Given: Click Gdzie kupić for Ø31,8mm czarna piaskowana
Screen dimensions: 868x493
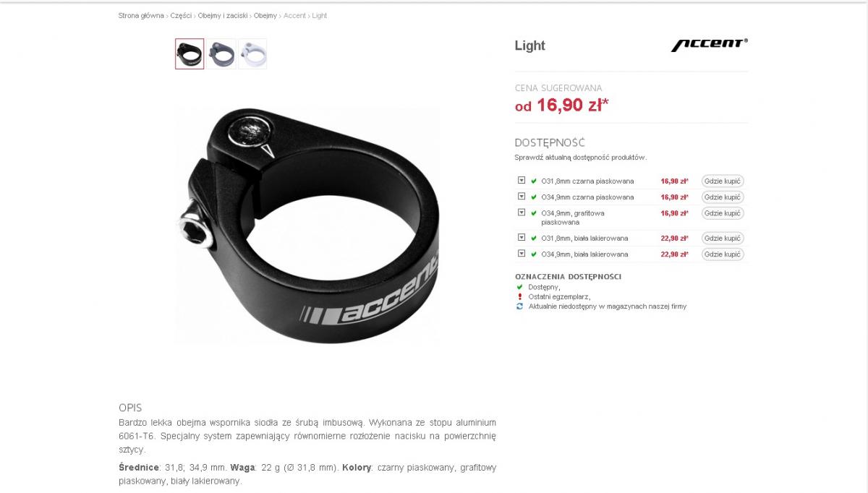Looking at the screenshot, I should 723,181.
